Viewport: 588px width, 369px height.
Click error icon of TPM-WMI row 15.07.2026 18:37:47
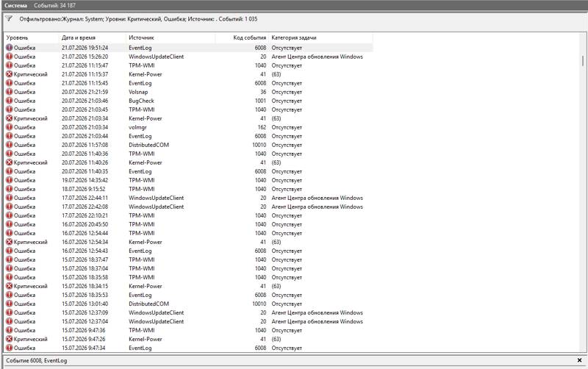pos(10,259)
